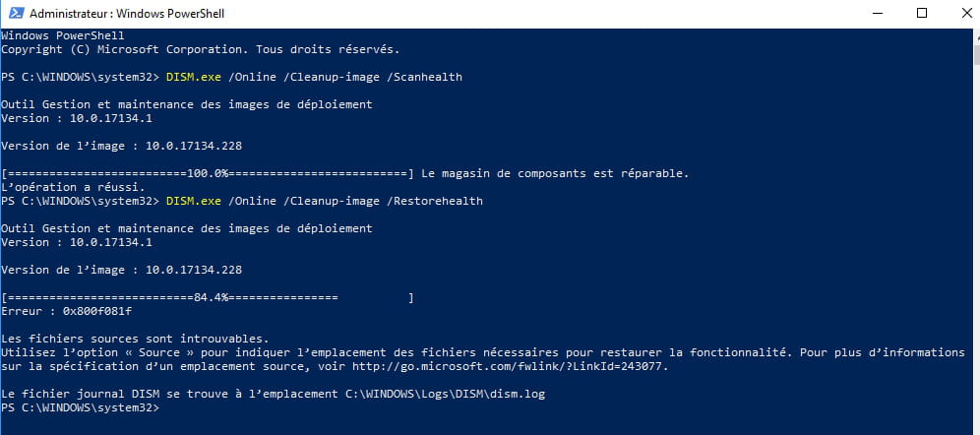980x435 pixels.
Task: Open the PowerShell icon system menu
Action: pos(16,13)
